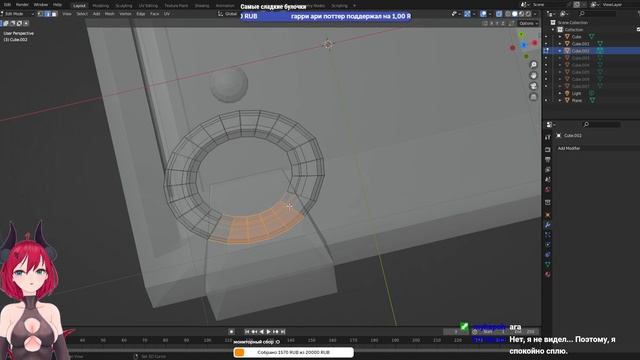Image resolution: width=640 pixels, height=360 pixels.
Task: Open the Global transform orientation dropdown
Action: (x=228, y=14)
